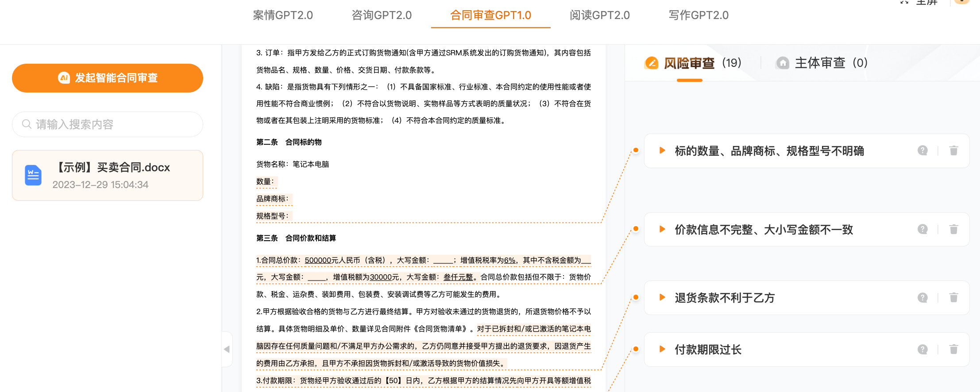Open the 【示例】买卖合同.docx file entry
This screenshot has height=392, width=980.
(x=108, y=176)
